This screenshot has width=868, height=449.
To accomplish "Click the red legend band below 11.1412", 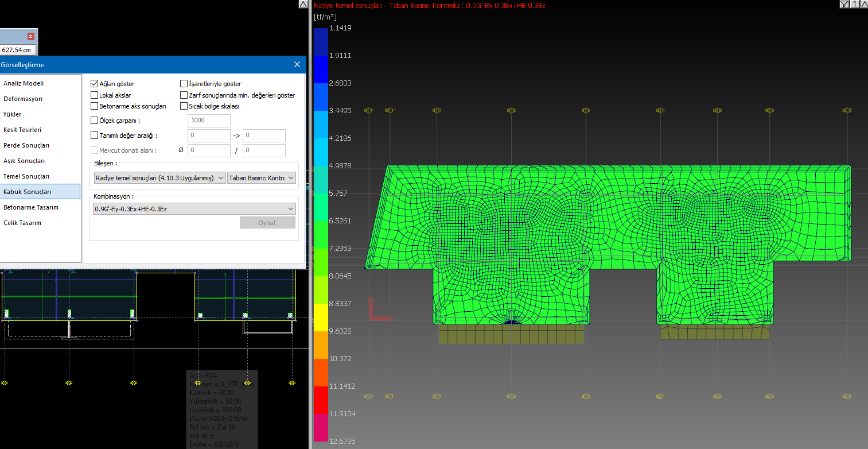I will pos(321,400).
